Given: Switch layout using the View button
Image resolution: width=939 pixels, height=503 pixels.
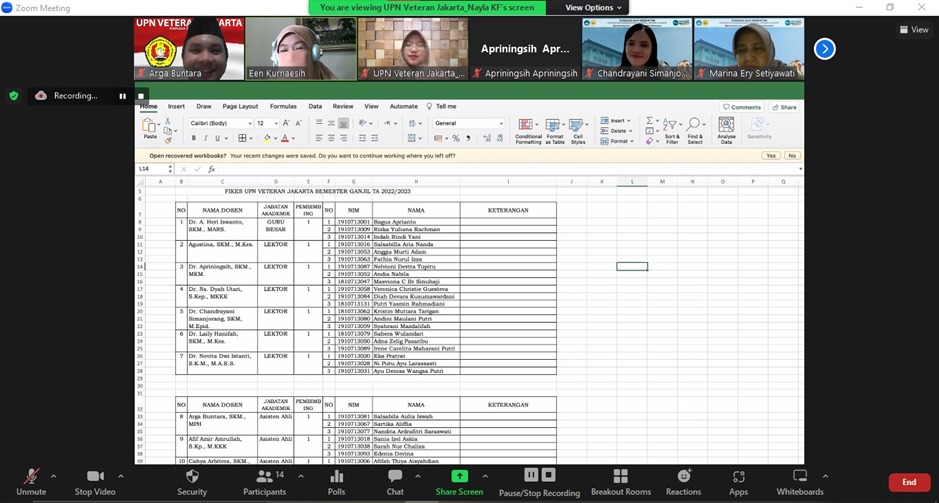Looking at the screenshot, I should tap(914, 30).
